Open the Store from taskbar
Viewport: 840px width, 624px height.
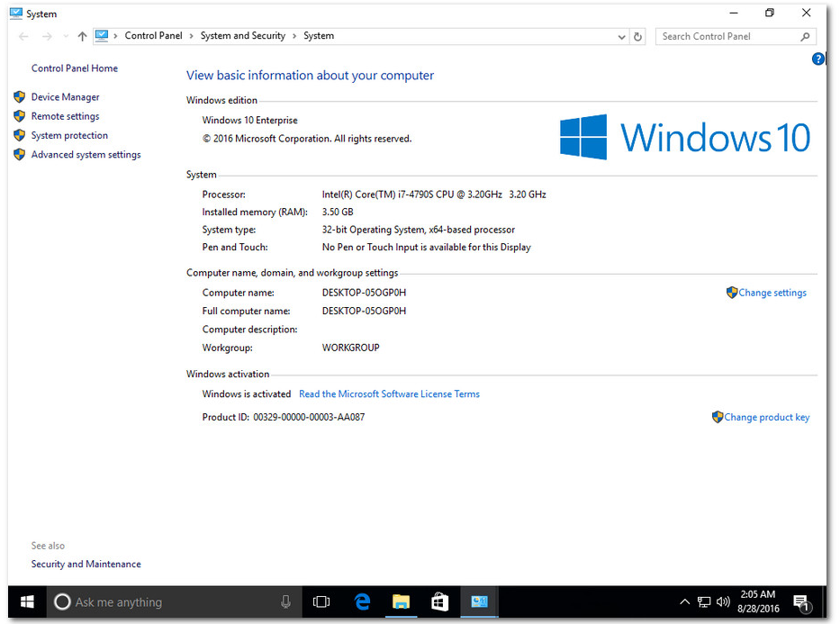[x=440, y=601]
